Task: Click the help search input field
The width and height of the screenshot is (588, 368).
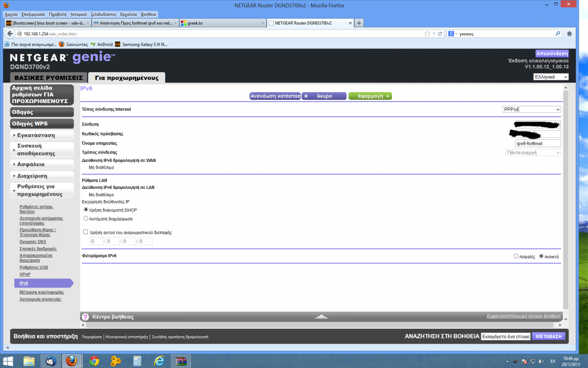Action: [505, 337]
